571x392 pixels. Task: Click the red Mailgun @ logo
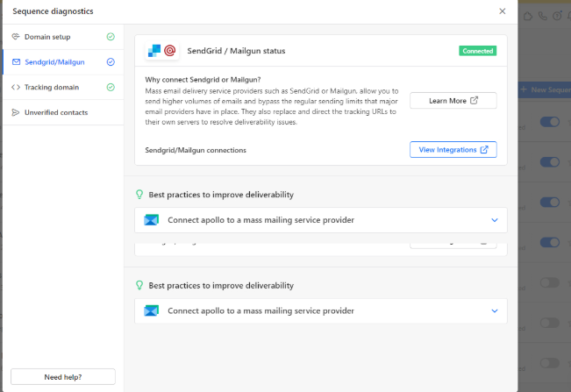170,51
